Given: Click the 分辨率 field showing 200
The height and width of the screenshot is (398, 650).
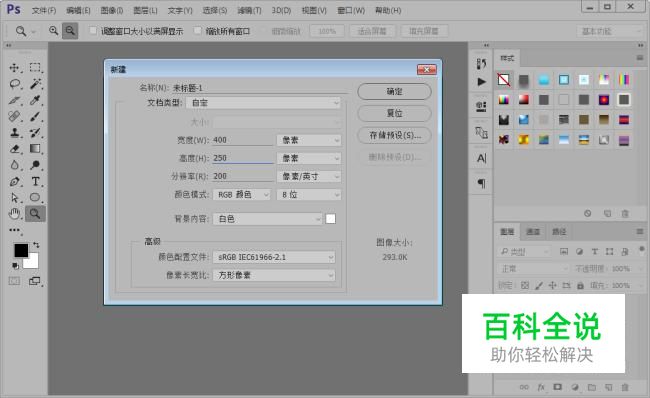Looking at the screenshot, I should pyautogui.click(x=243, y=176).
